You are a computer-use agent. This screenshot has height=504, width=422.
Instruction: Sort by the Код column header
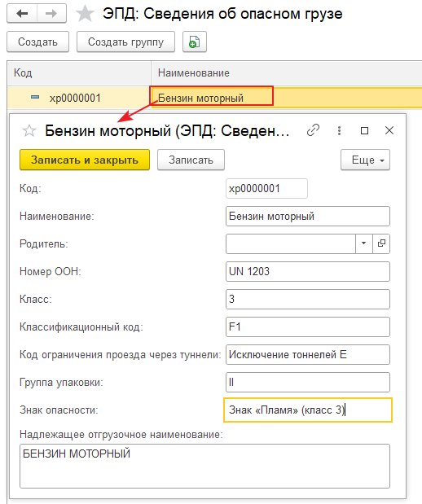[x=79, y=73]
